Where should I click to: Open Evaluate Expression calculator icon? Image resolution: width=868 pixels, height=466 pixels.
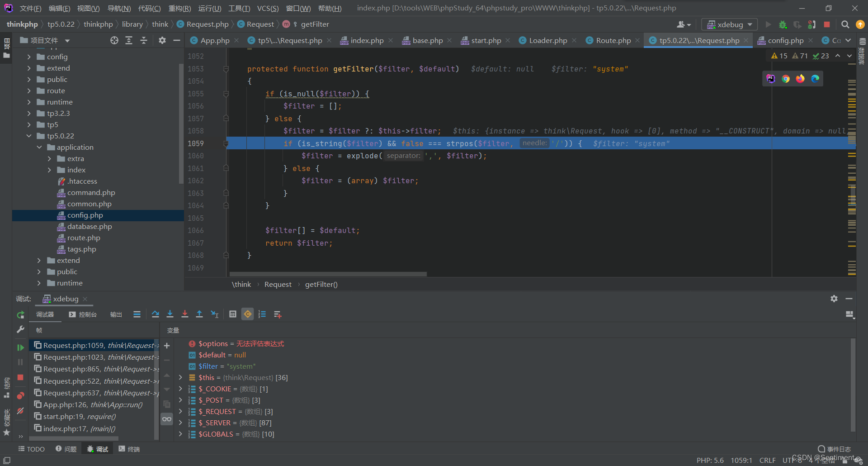coord(233,314)
